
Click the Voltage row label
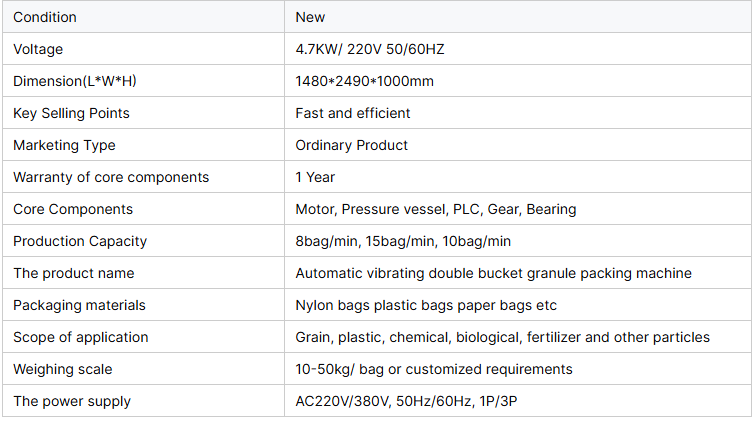point(38,49)
